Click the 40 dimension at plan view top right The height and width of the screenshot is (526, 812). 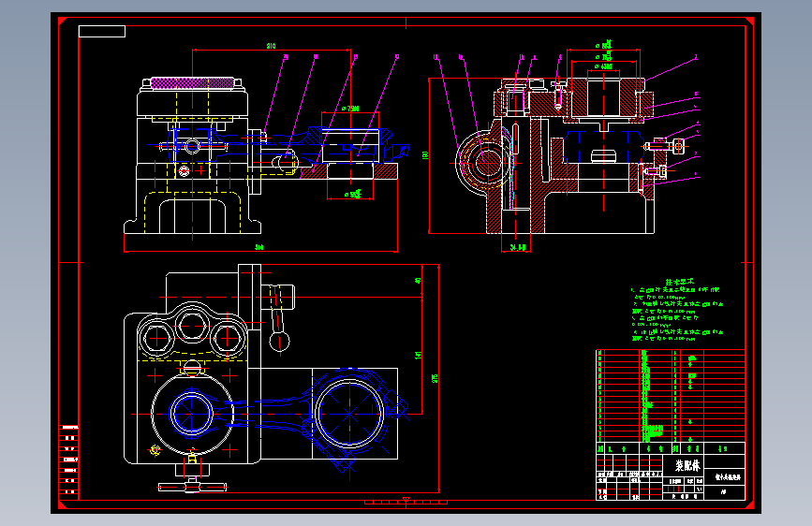pyautogui.click(x=418, y=281)
